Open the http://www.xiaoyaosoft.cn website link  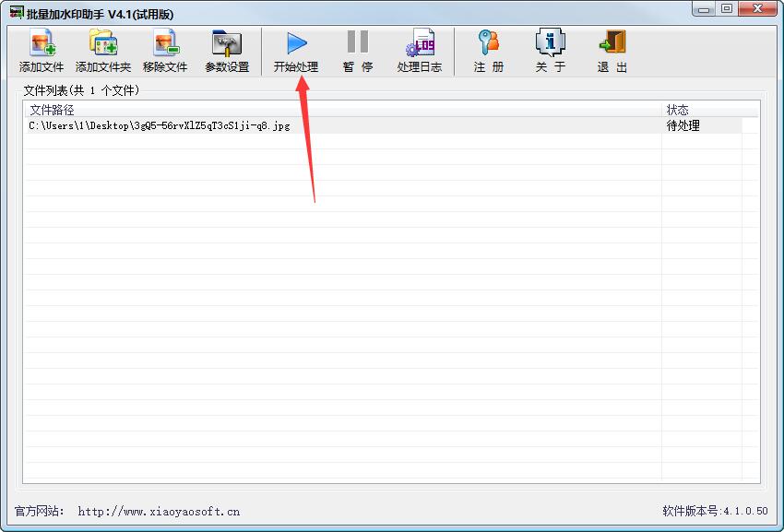[159, 512]
